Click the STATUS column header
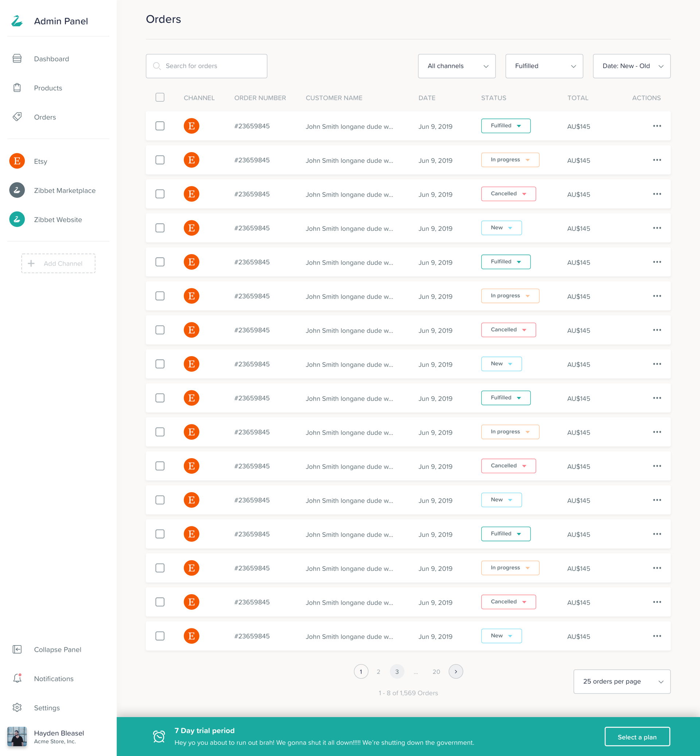The height and width of the screenshot is (756, 700). click(x=494, y=98)
